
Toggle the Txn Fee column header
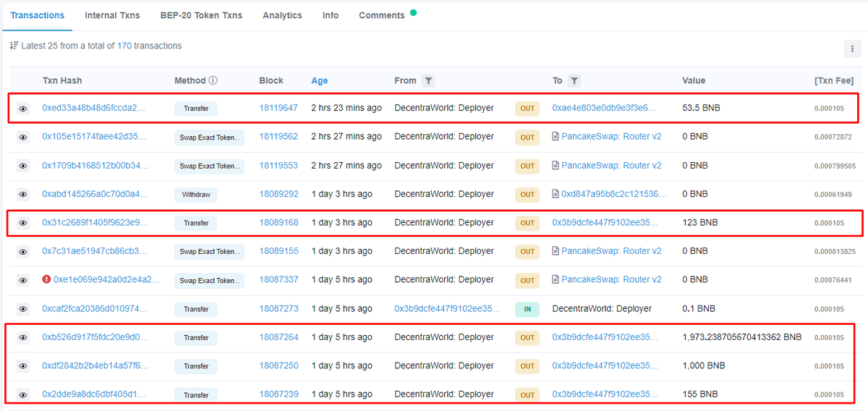point(835,81)
